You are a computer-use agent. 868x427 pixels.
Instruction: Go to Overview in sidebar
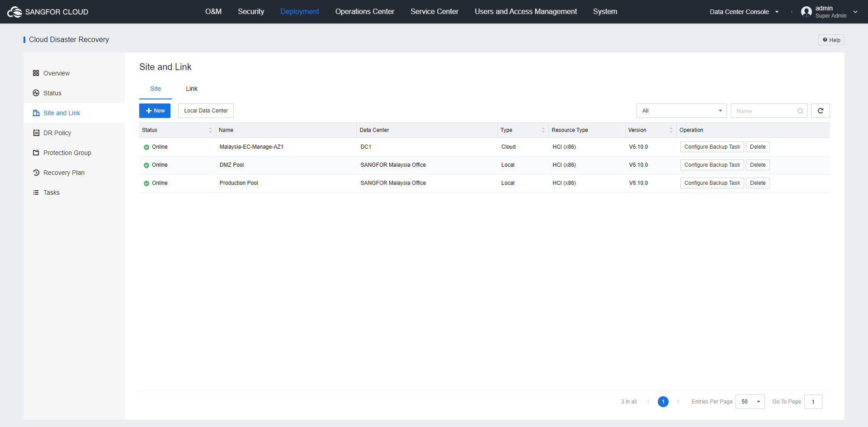[74, 73]
